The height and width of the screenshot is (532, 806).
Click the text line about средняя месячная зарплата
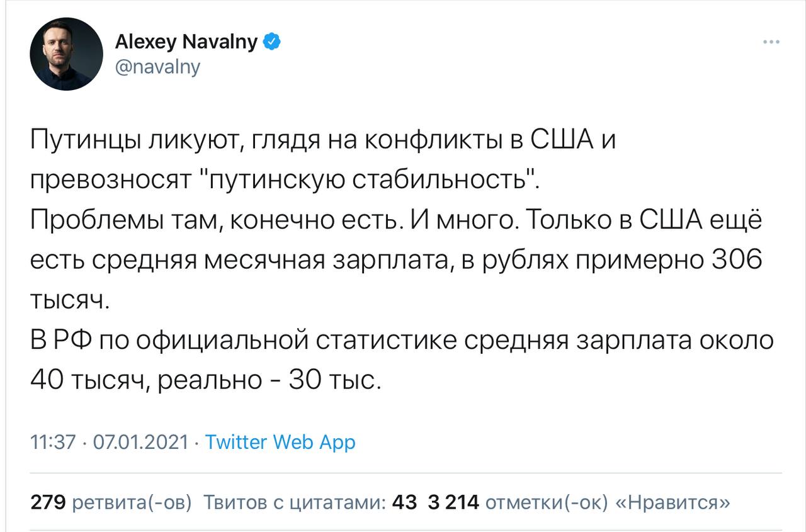point(397,261)
